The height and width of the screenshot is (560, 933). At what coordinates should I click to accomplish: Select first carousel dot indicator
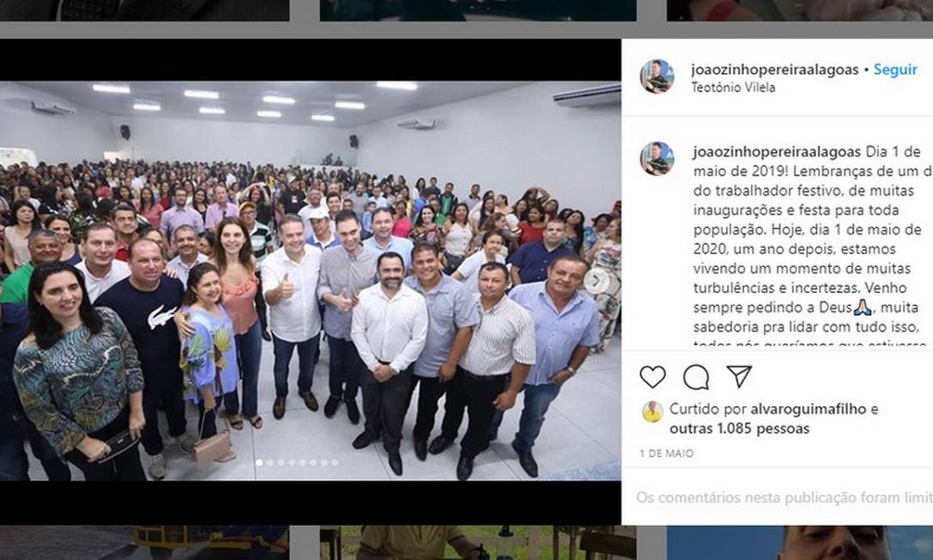[x=259, y=462]
